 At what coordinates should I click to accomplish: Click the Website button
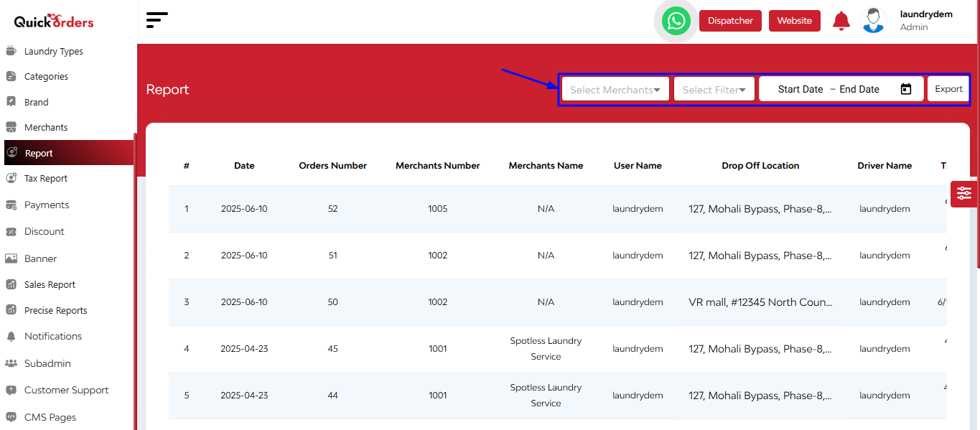point(795,21)
